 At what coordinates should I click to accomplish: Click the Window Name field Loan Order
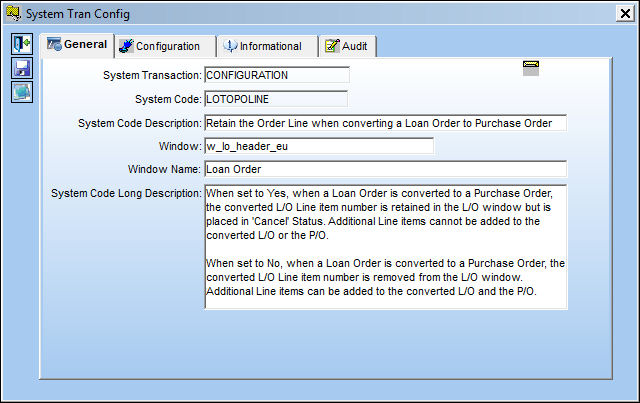coord(385,169)
